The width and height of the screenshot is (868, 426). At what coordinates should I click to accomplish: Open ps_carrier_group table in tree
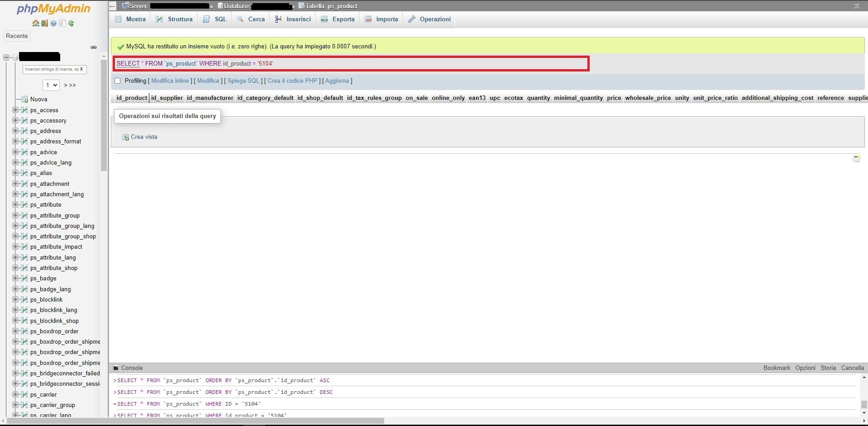52,405
